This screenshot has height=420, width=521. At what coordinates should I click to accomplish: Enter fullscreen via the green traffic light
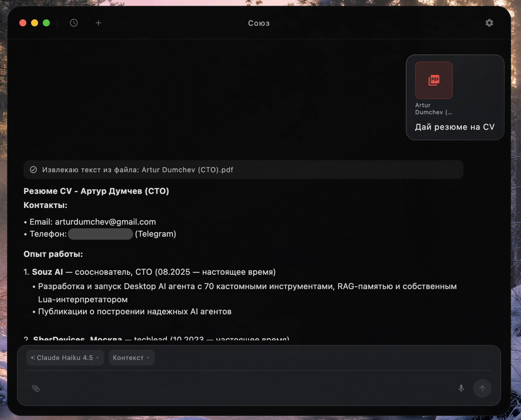46,23
